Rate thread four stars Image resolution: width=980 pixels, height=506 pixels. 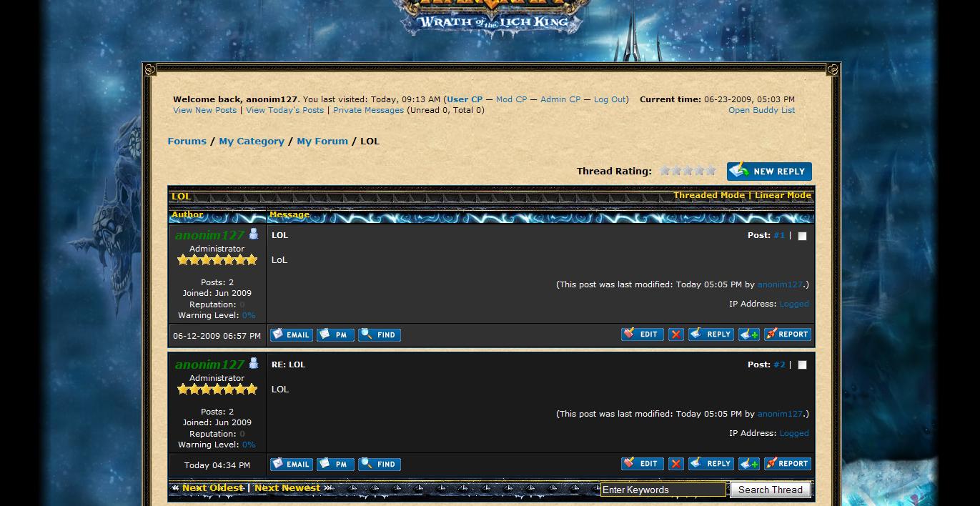point(699,170)
